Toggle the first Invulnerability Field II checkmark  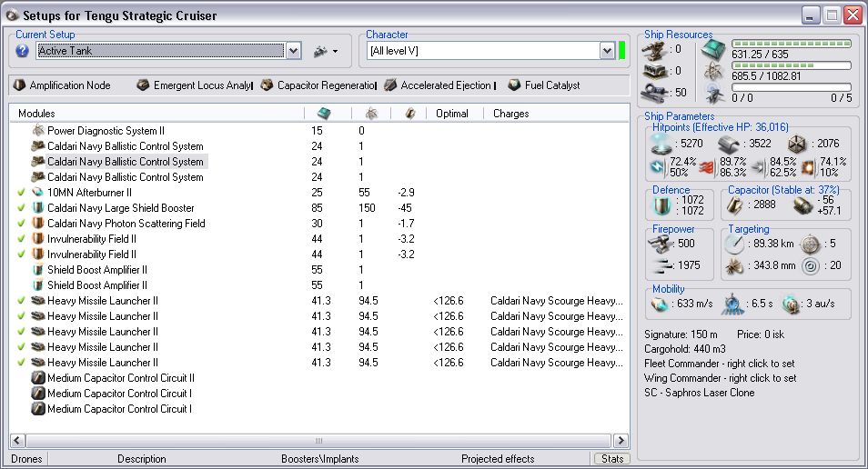pos(21,239)
